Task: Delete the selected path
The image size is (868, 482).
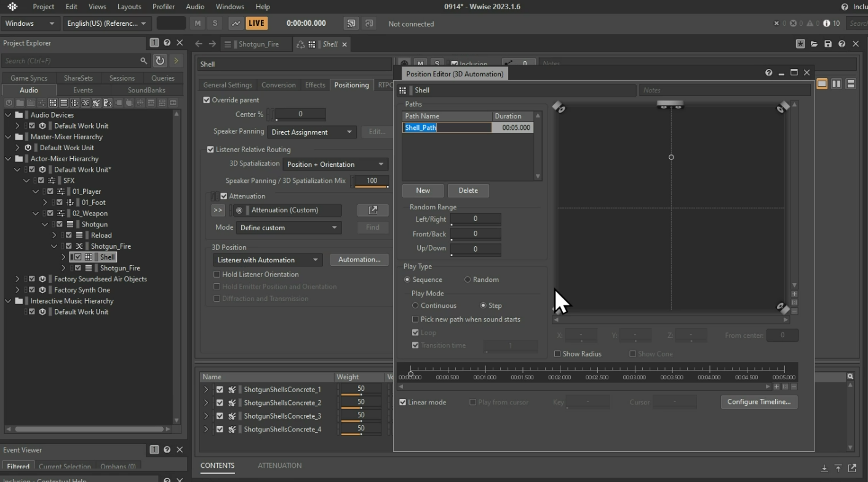Action: coord(468,190)
